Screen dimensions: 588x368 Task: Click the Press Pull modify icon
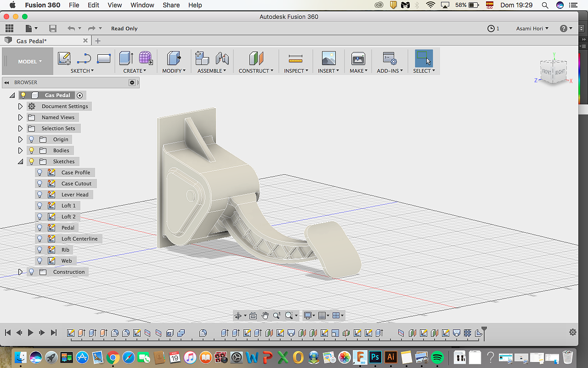[x=174, y=58]
